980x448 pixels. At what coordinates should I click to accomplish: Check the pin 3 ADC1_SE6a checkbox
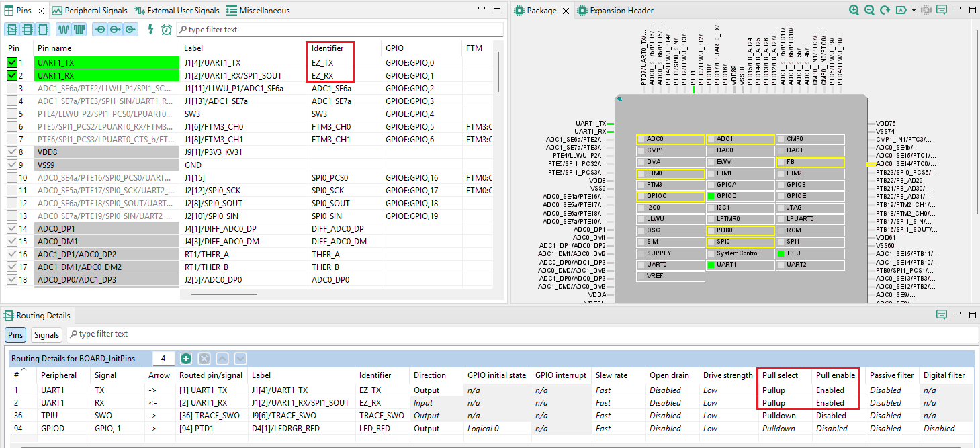click(x=12, y=88)
